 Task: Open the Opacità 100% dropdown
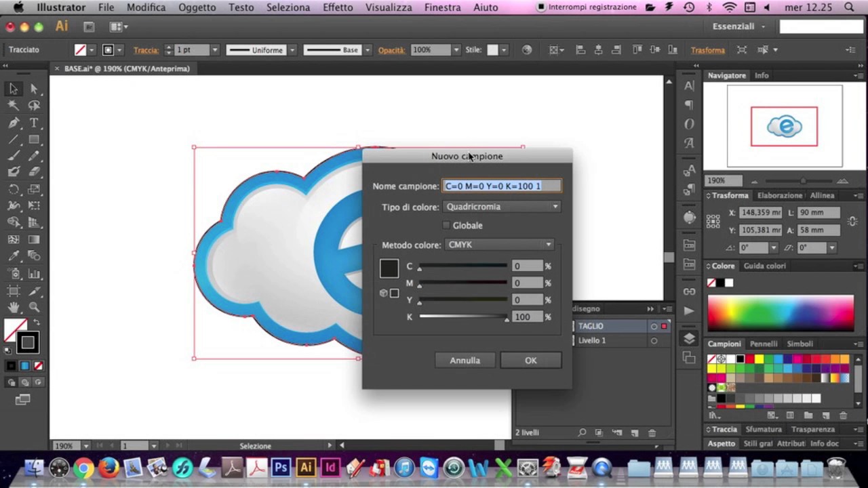click(456, 50)
